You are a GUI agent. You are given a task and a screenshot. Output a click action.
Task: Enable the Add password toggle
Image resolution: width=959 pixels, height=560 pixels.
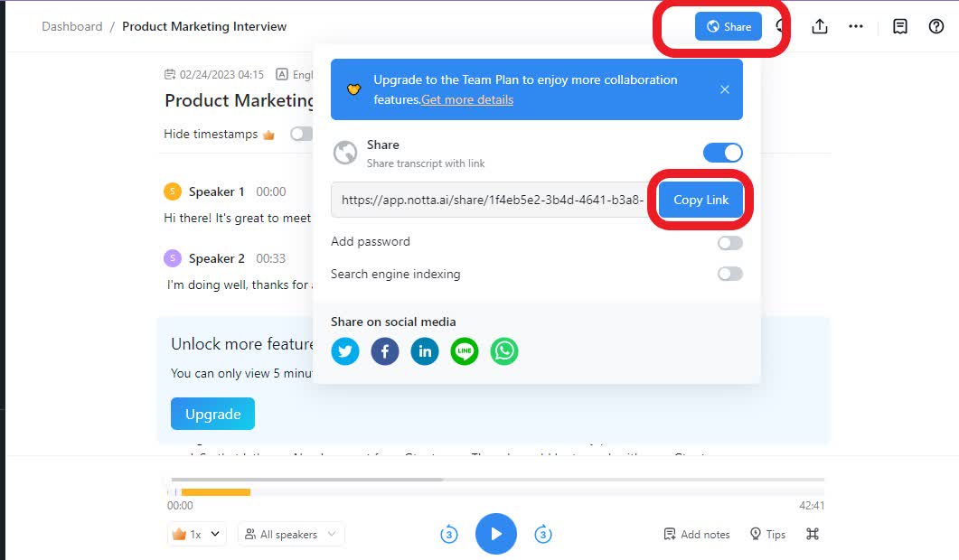pos(729,242)
